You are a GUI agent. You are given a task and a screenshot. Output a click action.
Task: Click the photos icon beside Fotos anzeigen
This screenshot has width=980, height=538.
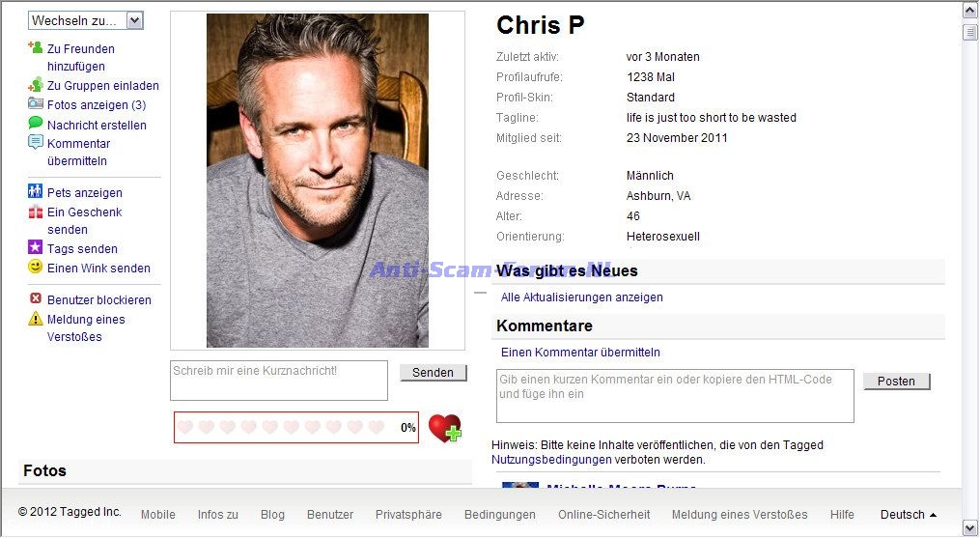(36, 104)
